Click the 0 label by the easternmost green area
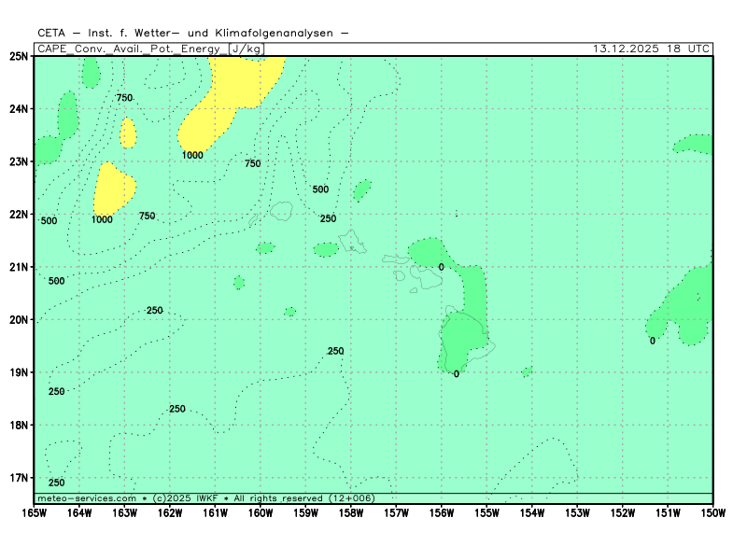Image resolution: width=747 pixels, height=560 pixels. pos(653,341)
